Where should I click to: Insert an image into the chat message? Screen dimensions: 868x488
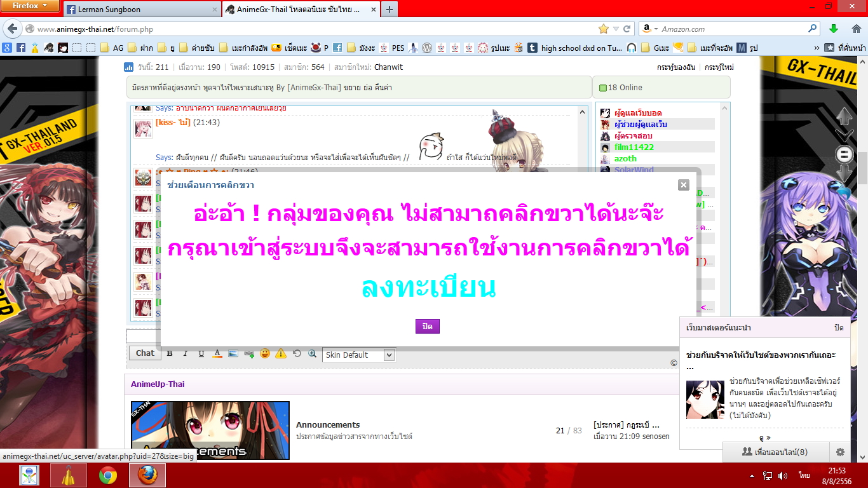[233, 354]
